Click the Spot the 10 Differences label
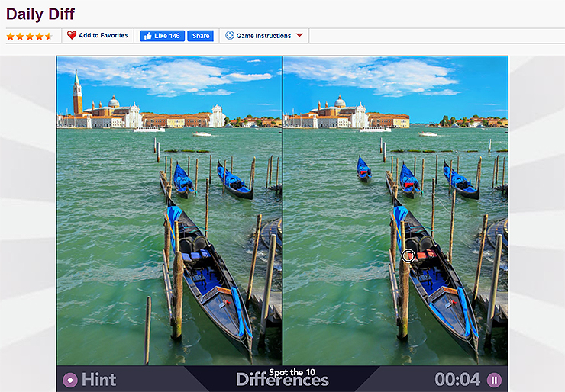 pyautogui.click(x=282, y=378)
